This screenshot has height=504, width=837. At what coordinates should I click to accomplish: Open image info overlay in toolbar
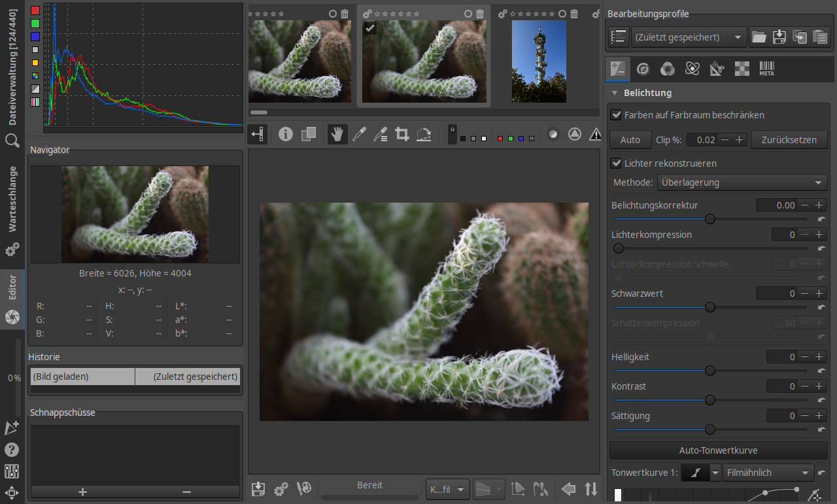[286, 135]
